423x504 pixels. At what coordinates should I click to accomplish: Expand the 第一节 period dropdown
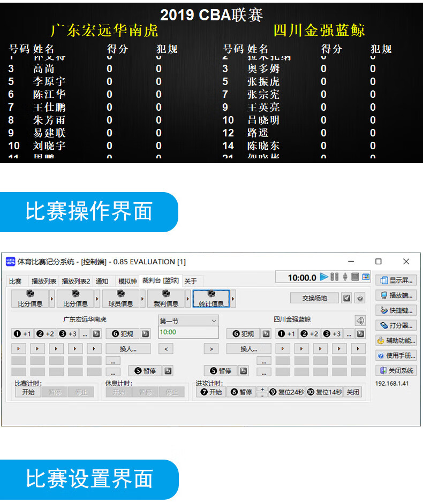pos(214,321)
